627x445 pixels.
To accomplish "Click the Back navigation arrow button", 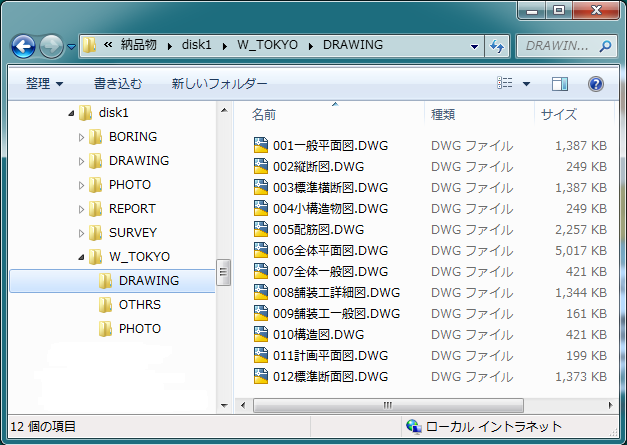I will pyautogui.click(x=24, y=46).
